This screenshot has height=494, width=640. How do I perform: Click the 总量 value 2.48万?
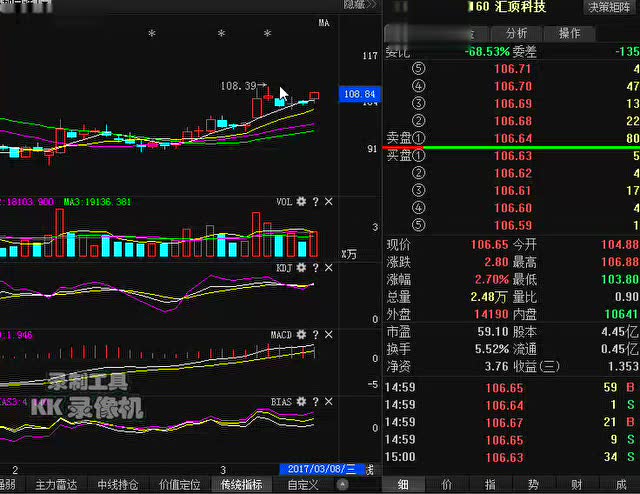(489, 297)
